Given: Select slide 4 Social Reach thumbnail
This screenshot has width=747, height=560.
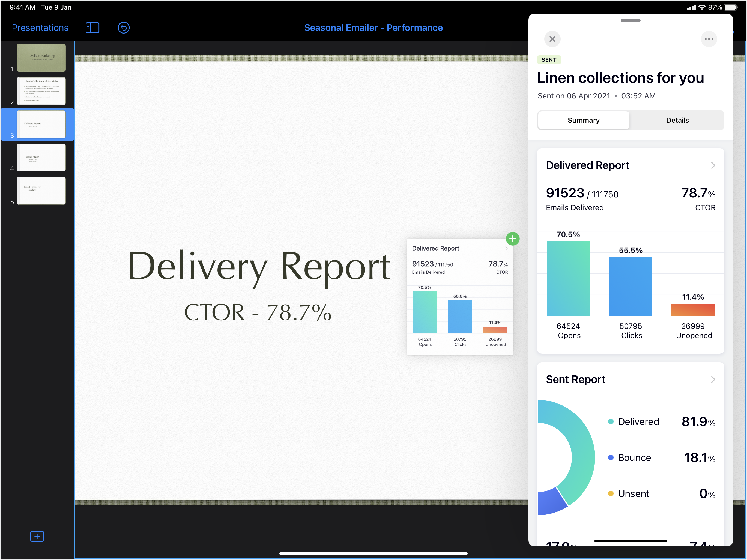Looking at the screenshot, I should 41,158.
